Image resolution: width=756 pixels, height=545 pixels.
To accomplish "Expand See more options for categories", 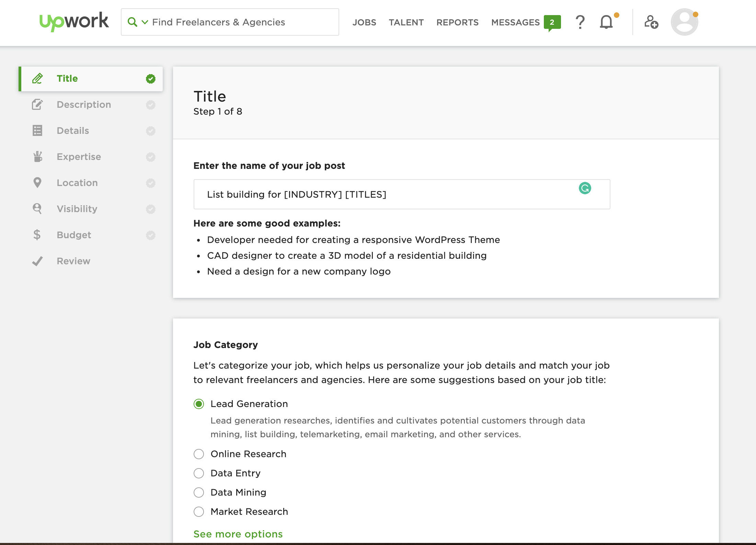I will click(238, 534).
